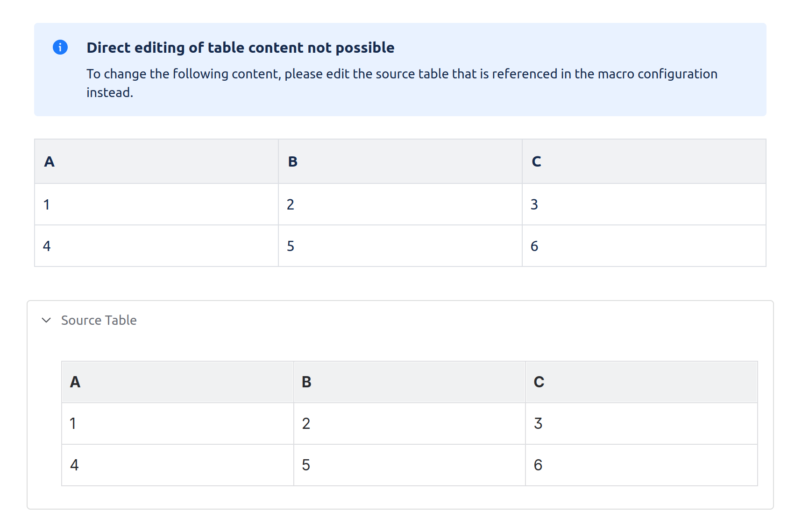Screen dimensions: 795x532
Task: Click cell 3 in the top table
Action: (644, 204)
